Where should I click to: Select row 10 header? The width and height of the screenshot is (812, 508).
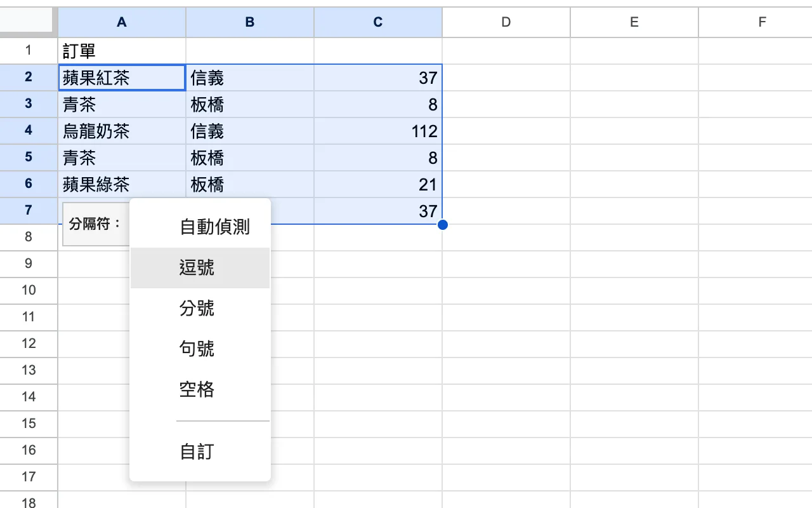[29, 291]
